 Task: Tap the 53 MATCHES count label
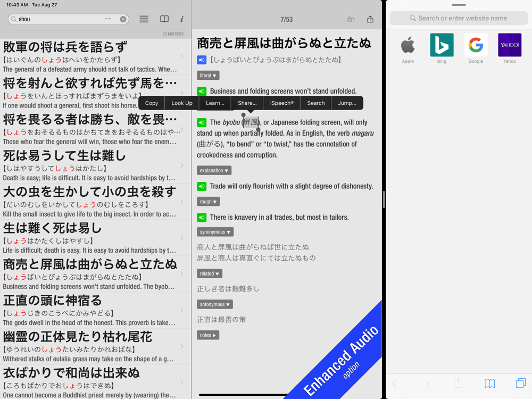173,34
